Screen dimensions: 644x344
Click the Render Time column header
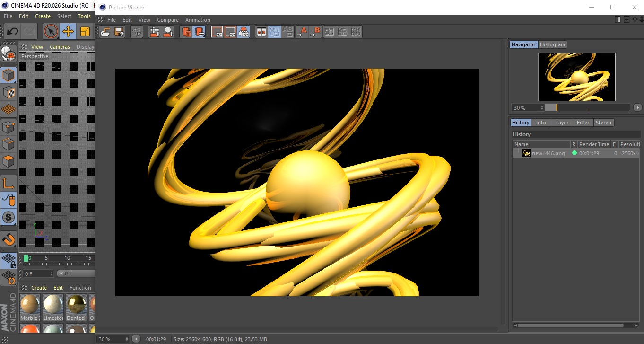[594, 144]
